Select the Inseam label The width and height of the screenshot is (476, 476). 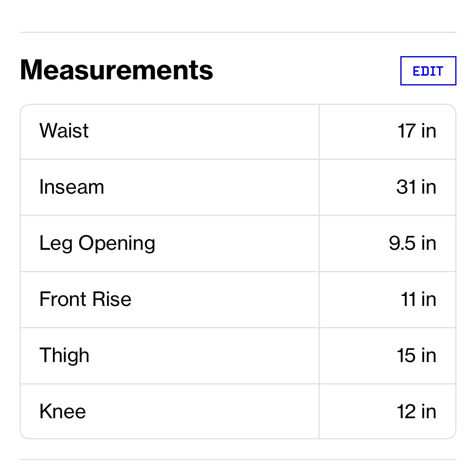[x=72, y=187]
